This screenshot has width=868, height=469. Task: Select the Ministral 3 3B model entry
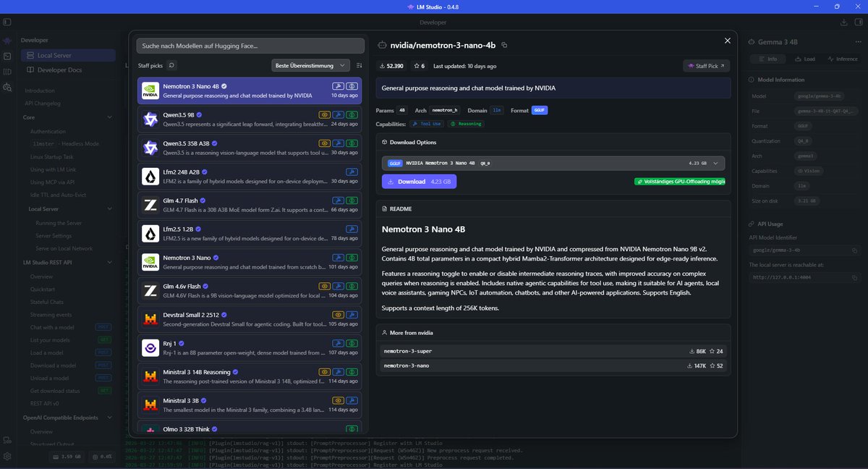click(x=250, y=404)
